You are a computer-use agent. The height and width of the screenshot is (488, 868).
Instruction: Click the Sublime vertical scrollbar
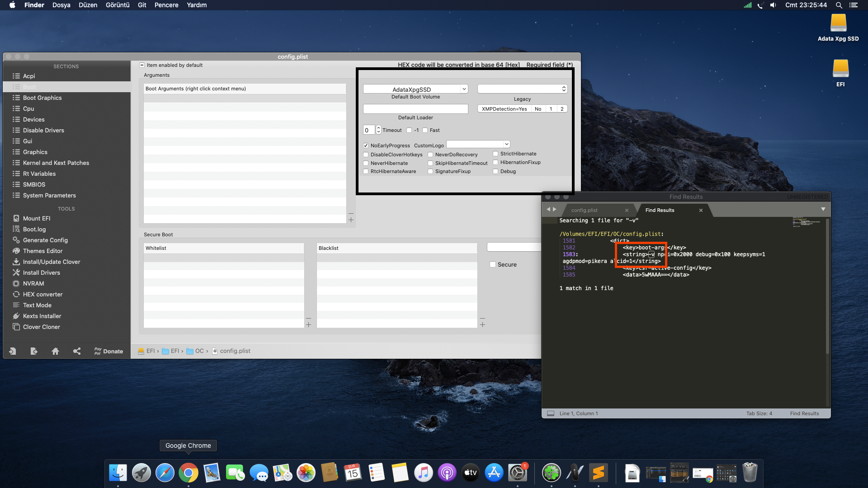[x=827, y=286]
